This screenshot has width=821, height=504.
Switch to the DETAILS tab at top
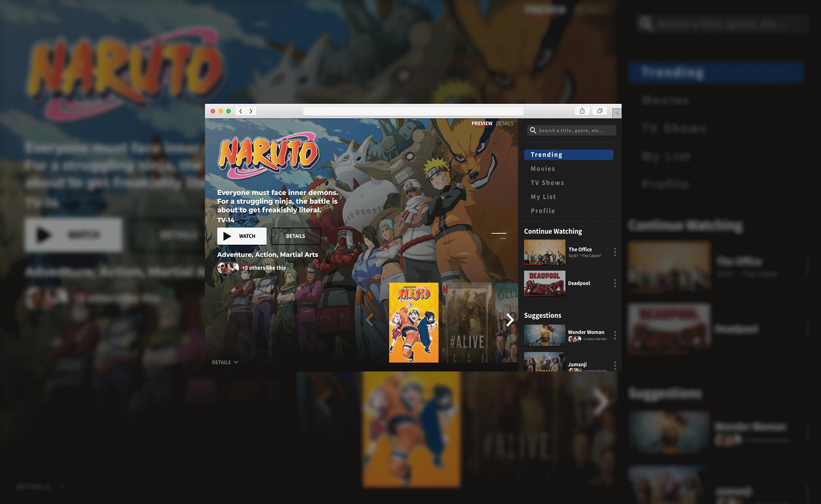coord(505,124)
